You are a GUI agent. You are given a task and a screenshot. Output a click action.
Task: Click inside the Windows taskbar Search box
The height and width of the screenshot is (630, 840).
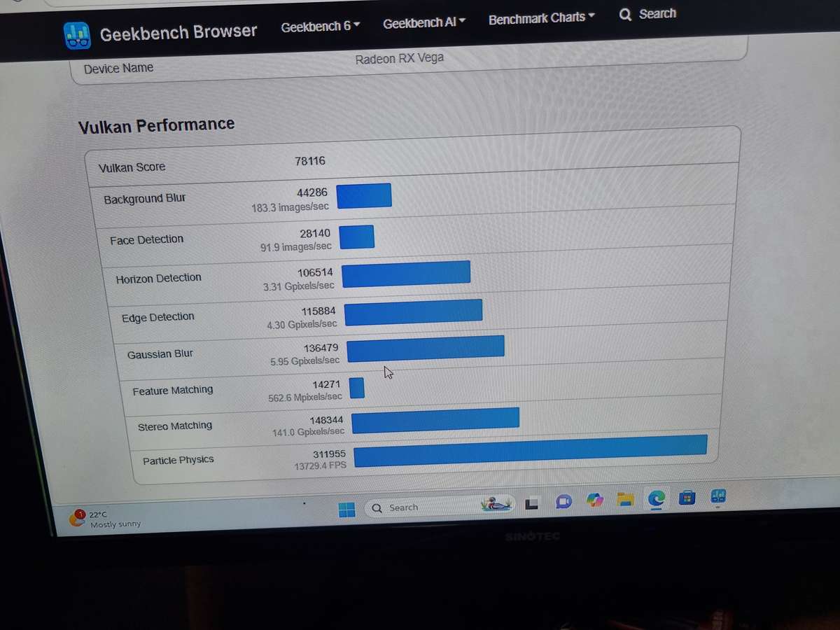pyautogui.click(x=420, y=507)
